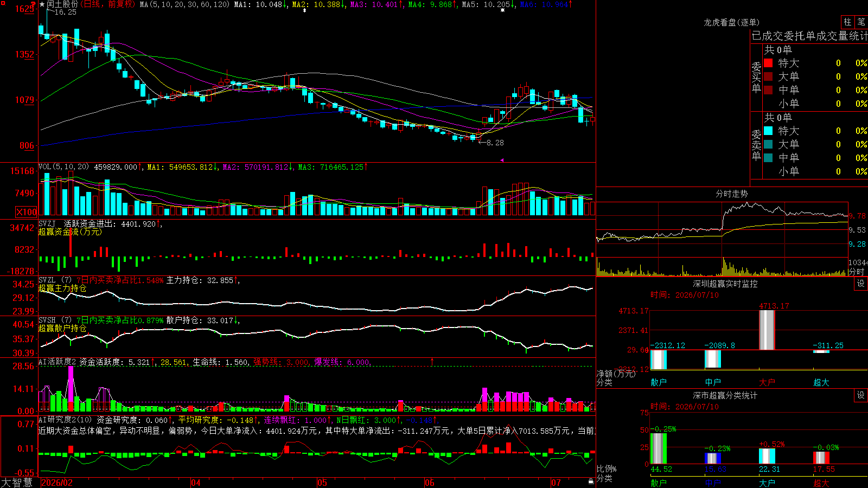Click the 超赢主力持仓 label
The image size is (868, 488).
[x=62, y=288]
